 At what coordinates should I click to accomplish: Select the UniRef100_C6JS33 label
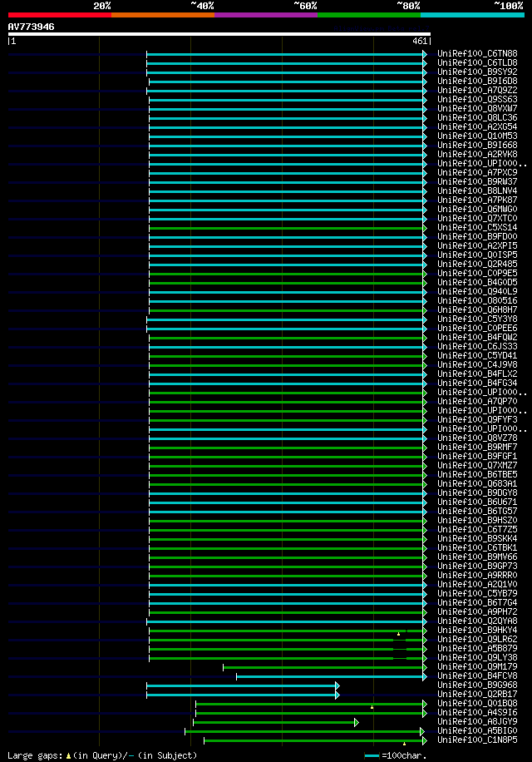point(477,347)
